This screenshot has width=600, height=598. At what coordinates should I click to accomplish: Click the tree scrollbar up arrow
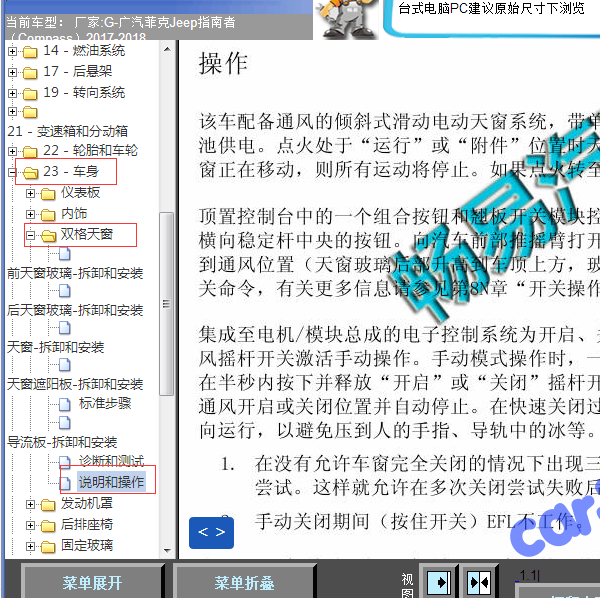167,49
